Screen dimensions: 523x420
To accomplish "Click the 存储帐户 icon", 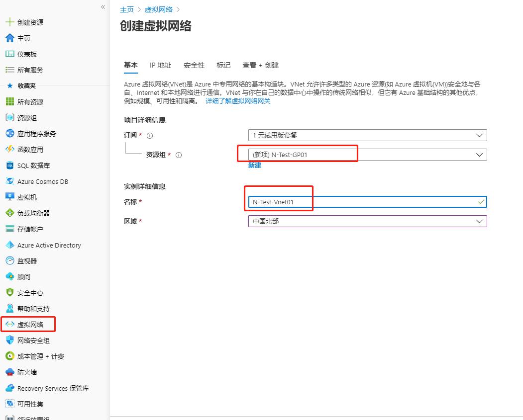I will click(x=10, y=229).
